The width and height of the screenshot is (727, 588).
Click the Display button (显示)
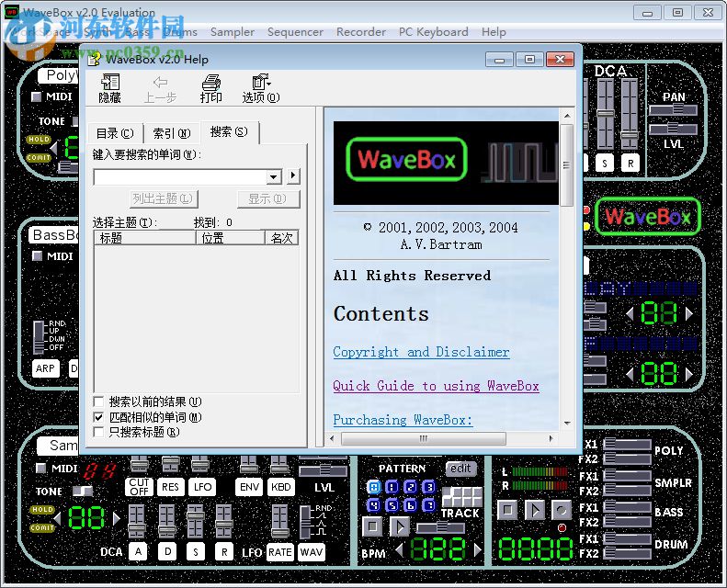tap(268, 198)
